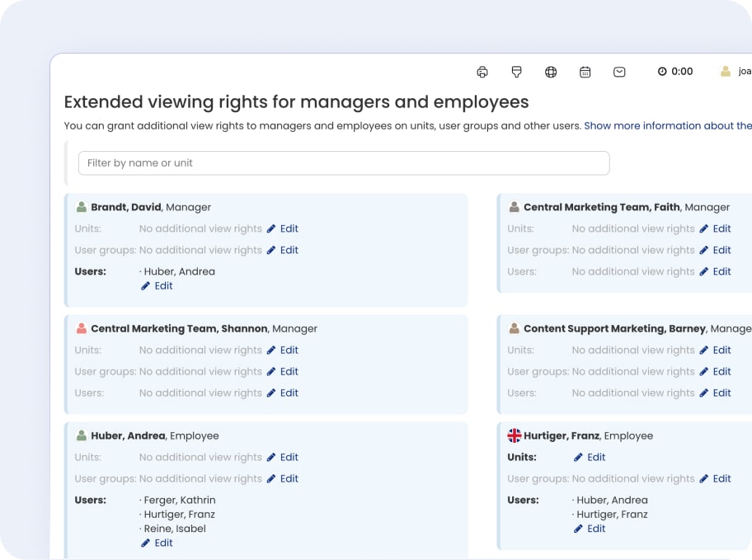
Task: Click Shannon's red user avatar icon
Action: 82,328
